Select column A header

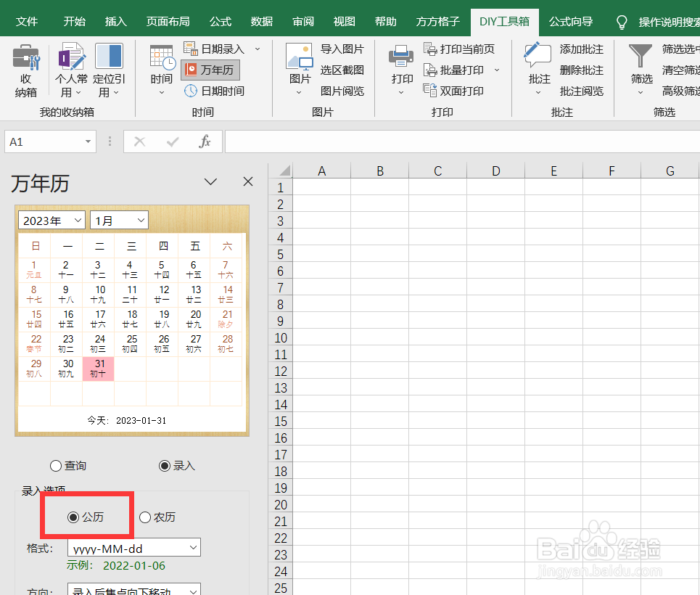point(321,171)
